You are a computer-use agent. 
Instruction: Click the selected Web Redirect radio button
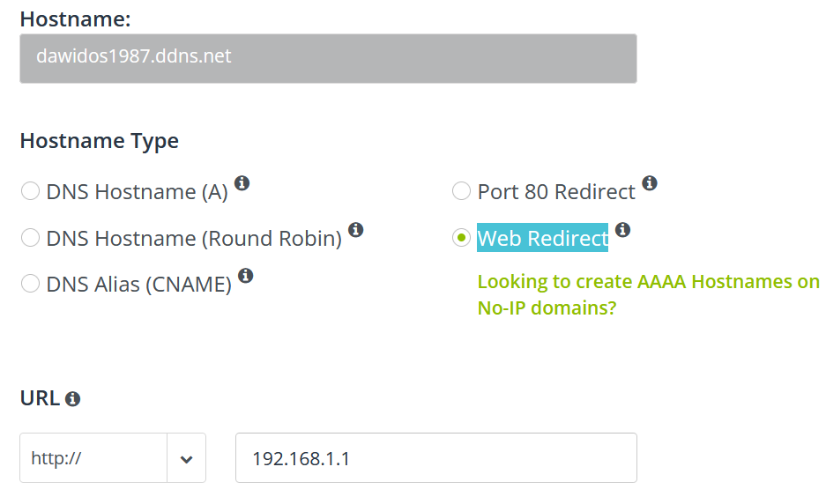pyautogui.click(x=461, y=238)
